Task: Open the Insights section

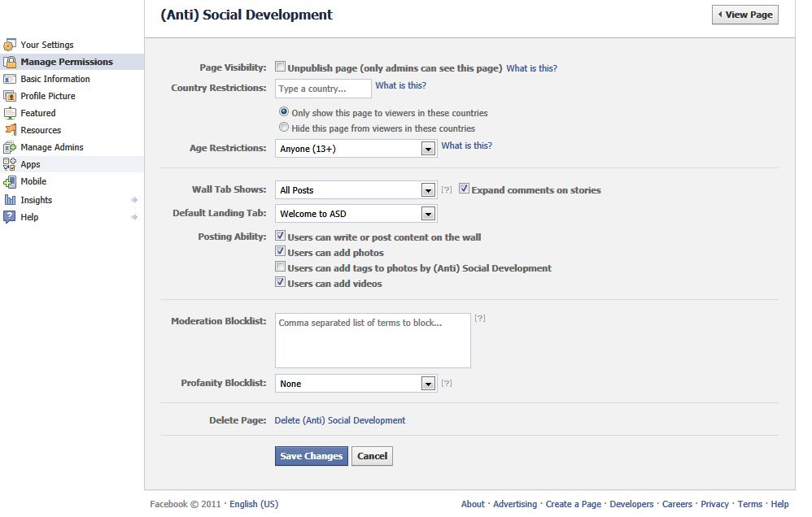Action: 37,200
